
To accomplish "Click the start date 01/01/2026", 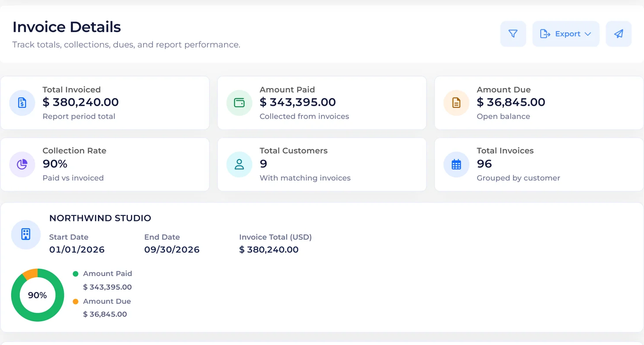I will 77,250.
